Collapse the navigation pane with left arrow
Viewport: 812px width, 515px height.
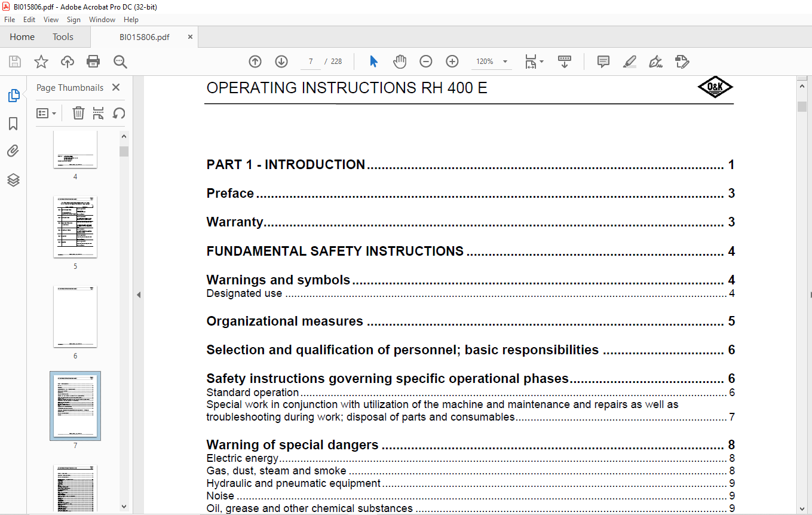[x=139, y=295]
